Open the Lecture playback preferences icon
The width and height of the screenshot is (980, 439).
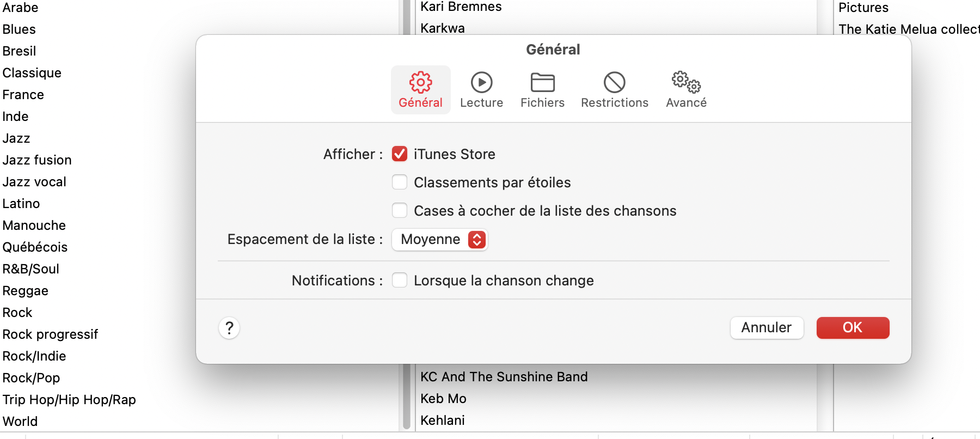point(481,83)
